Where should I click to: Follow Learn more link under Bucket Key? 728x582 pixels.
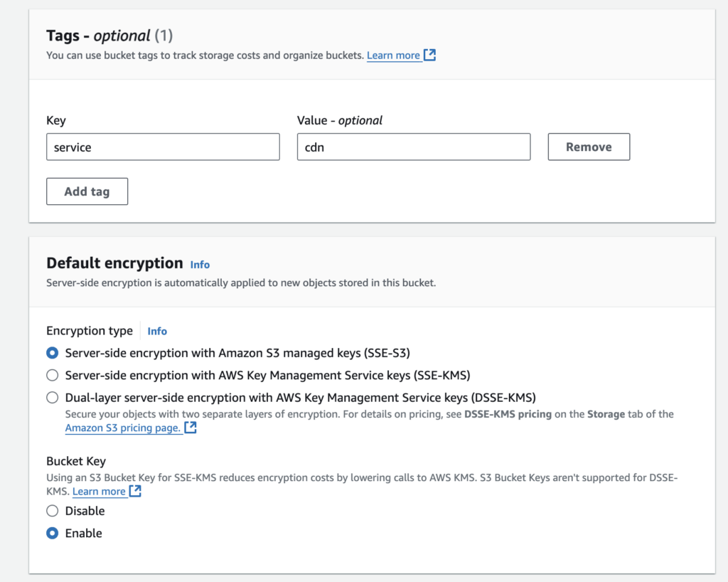tap(99, 492)
